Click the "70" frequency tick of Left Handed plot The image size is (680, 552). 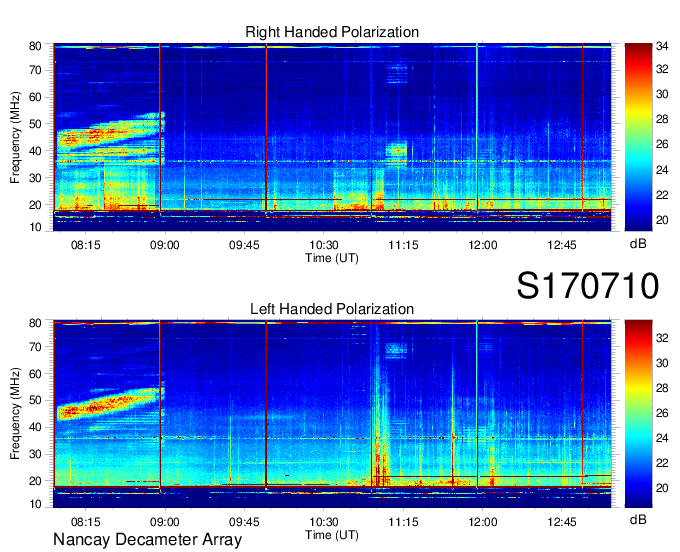point(35,347)
